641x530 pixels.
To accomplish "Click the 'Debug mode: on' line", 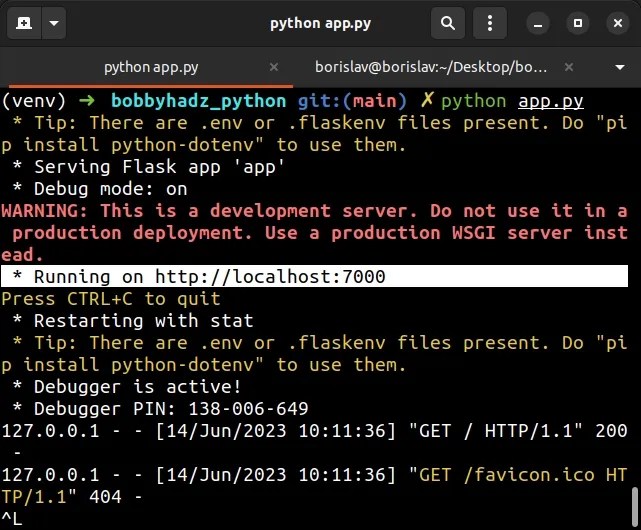I will tap(100, 189).
